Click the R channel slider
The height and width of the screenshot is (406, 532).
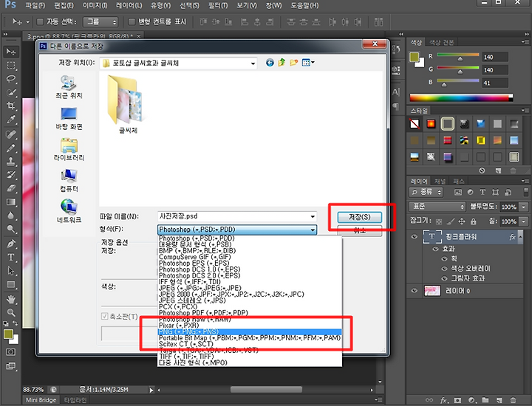[458, 57]
